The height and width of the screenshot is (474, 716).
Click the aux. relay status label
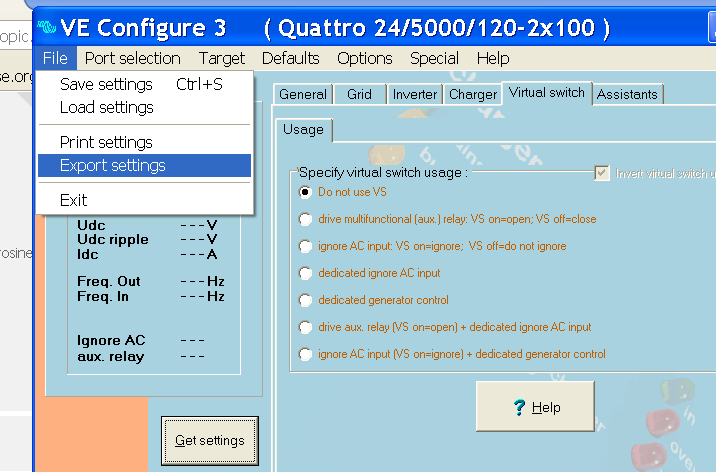click(x=111, y=356)
